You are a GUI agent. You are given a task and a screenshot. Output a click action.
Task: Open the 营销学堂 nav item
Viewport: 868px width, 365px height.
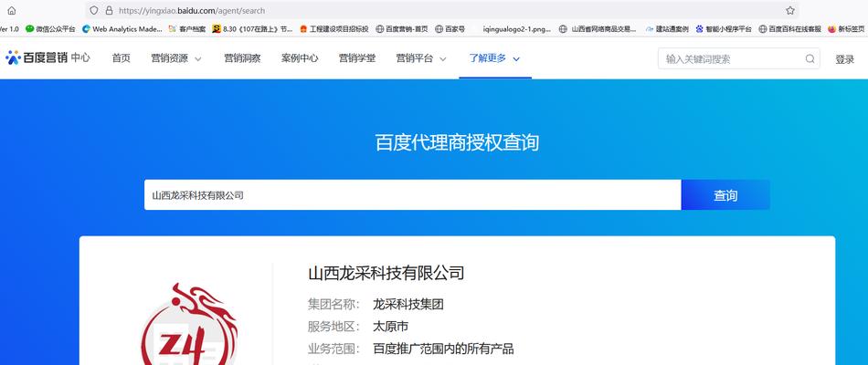(x=357, y=58)
